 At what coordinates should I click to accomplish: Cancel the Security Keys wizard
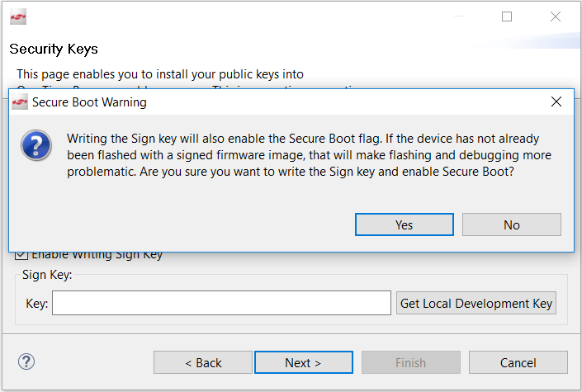pyautogui.click(x=518, y=362)
